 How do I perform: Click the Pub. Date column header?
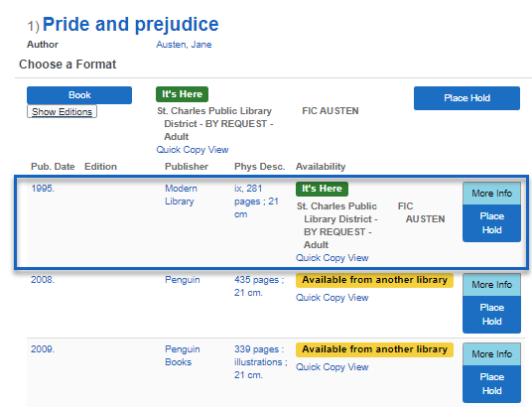53,167
